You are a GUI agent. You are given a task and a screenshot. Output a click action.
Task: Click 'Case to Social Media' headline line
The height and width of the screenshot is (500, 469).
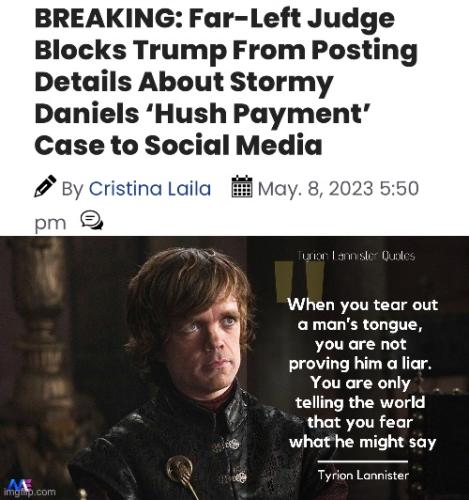coord(178,145)
